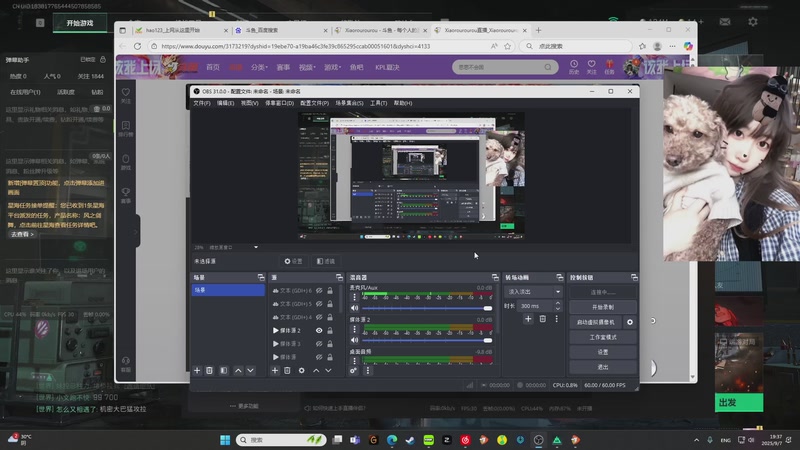
Task: Click green 出发 button at right
Action: tap(739, 403)
